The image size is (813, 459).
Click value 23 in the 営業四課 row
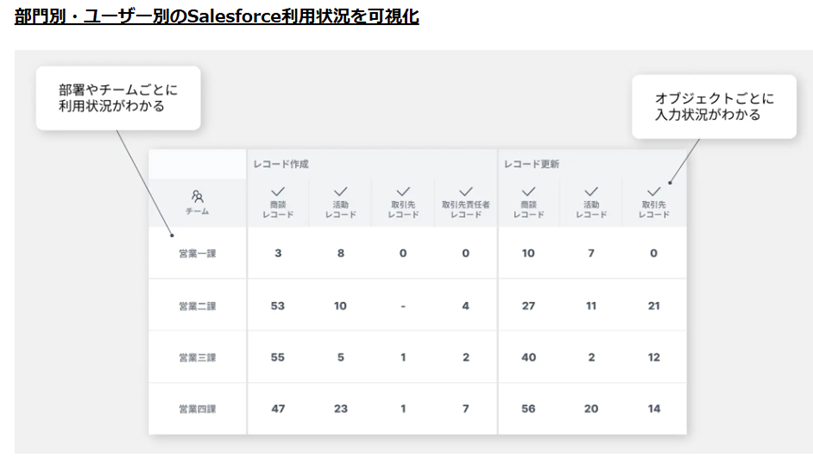(341, 409)
